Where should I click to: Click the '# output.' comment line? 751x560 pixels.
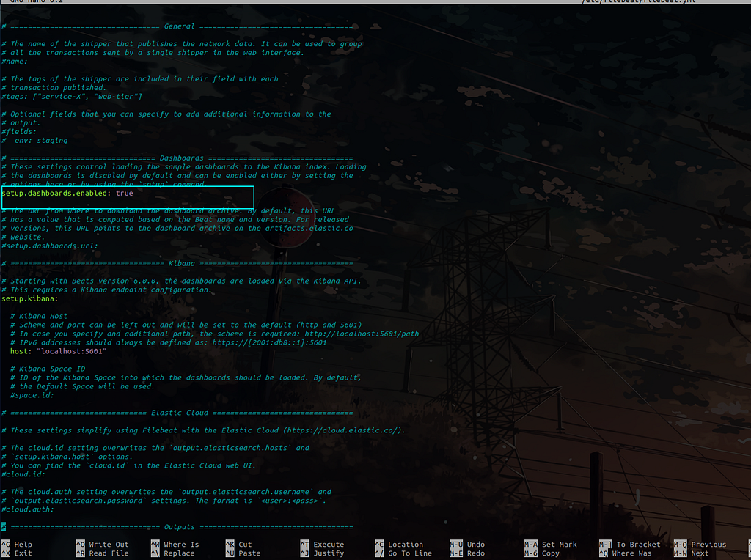[x=21, y=123]
